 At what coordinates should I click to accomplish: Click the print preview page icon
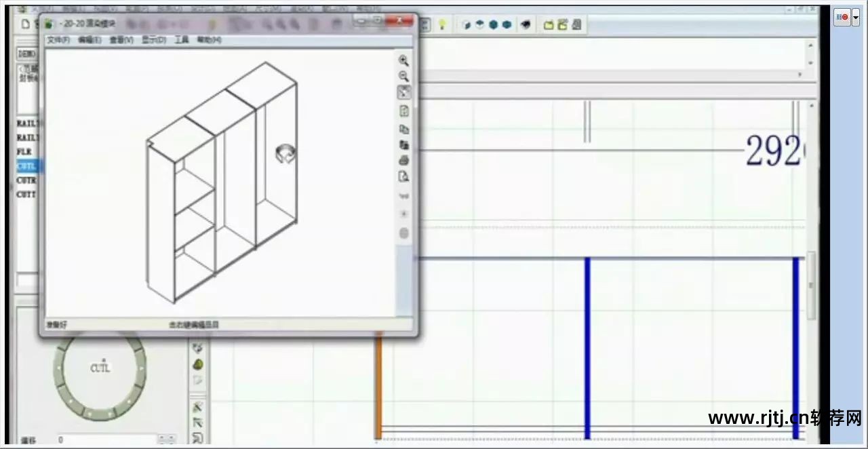[x=403, y=177]
